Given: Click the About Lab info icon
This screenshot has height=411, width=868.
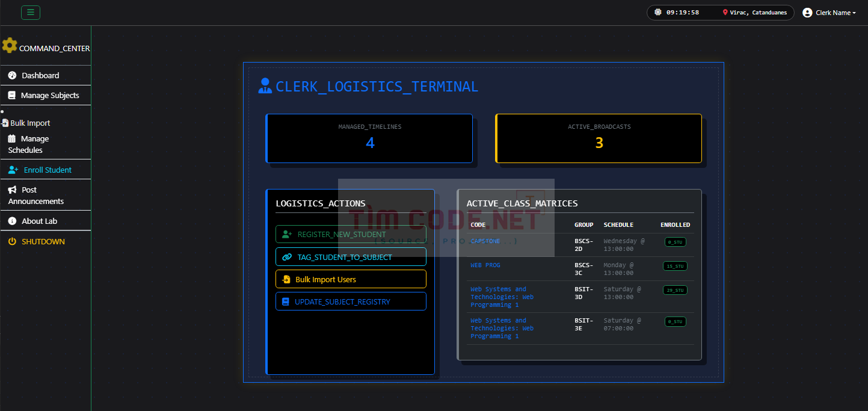Looking at the screenshot, I should click(x=12, y=221).
